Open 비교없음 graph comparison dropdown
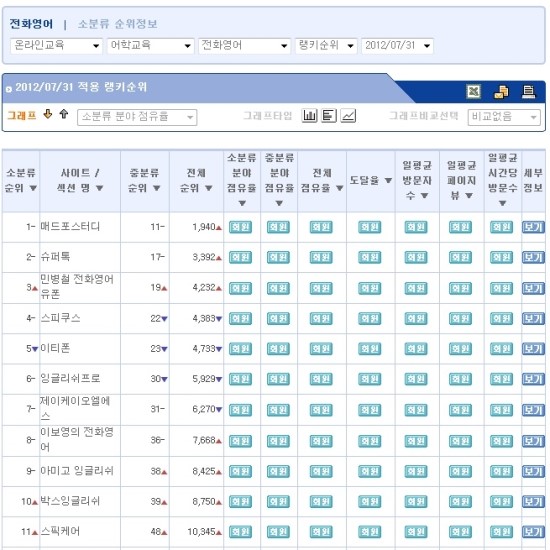The image size is (550, 550). coord(504,117)
